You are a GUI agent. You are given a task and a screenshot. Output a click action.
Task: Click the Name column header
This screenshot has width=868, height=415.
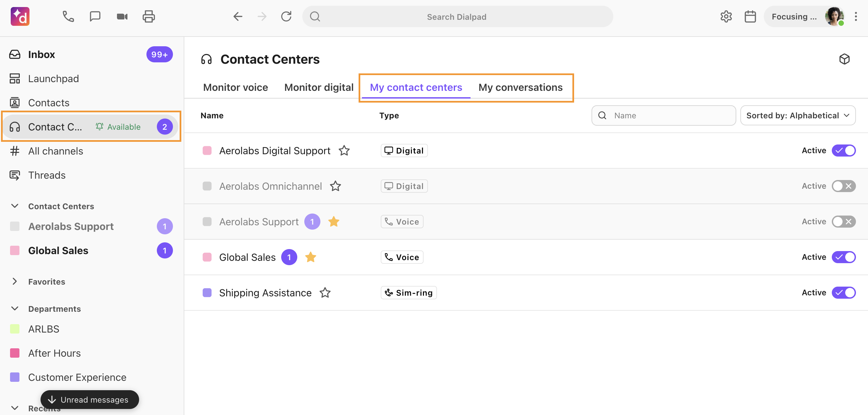pos(211,116)
